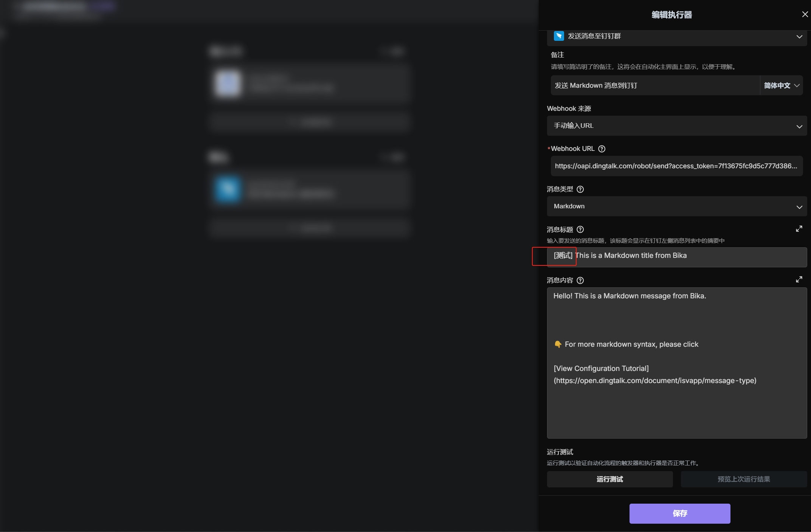Click the purple 保存 button
This screenshot has height=532, width=811.
click(x=680, y=513)
